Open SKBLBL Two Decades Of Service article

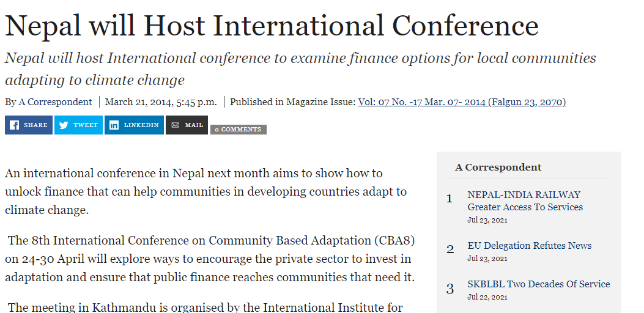pyautogui.click(x=538, y=284)
